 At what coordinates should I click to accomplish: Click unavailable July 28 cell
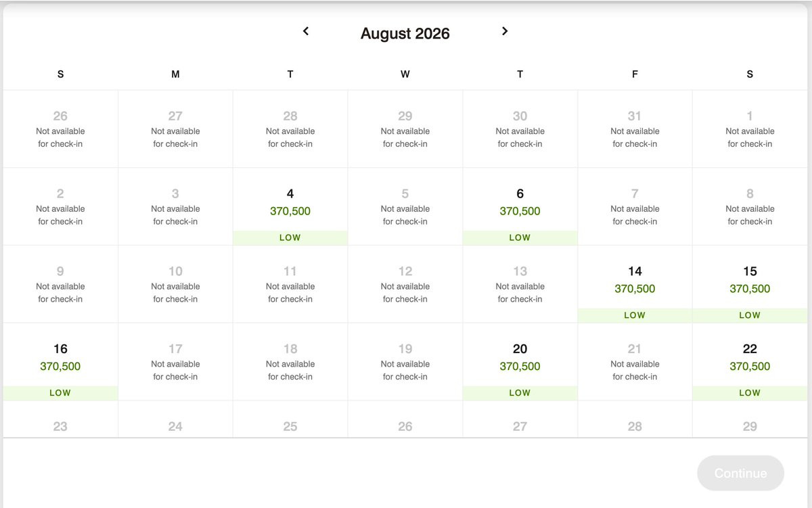[290, 129]
